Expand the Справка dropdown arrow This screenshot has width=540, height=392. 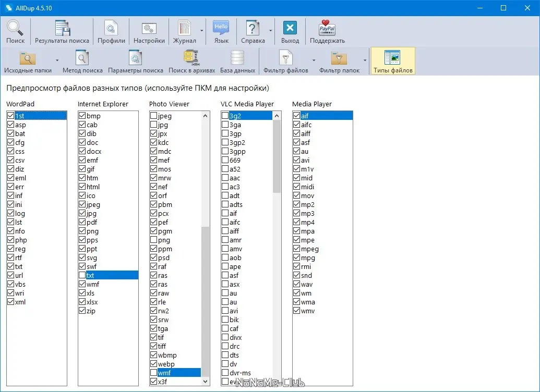pyautogui.click(x=270, y=31)
